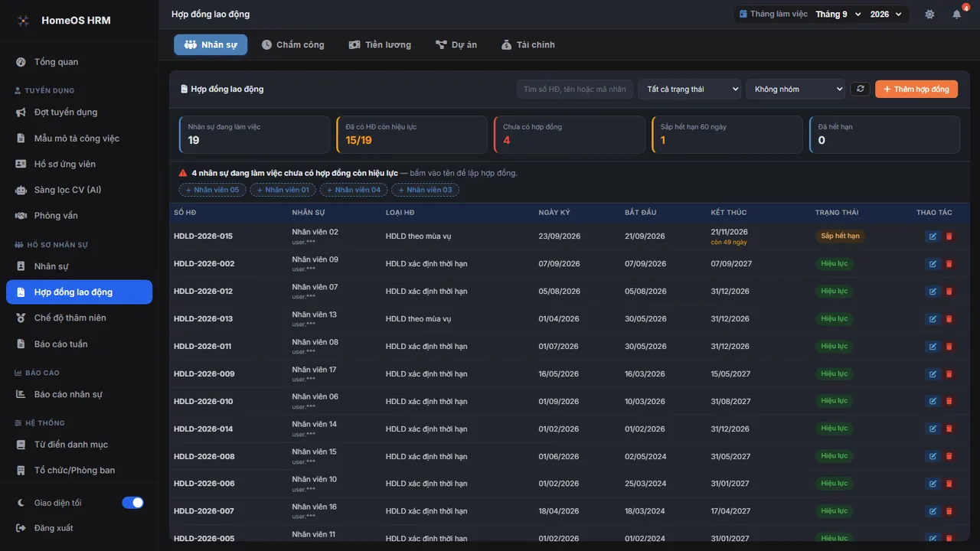Image resolution: width=980 pixels, height=551 pixels.
Task: Expand Tất cả trạng thái filter
Action: (690, 90)
